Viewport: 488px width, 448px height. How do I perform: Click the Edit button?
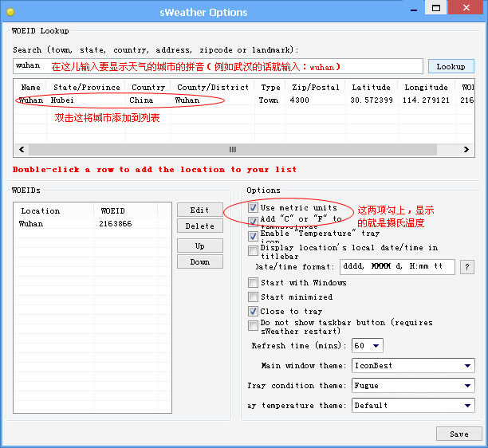coord(200,210)
